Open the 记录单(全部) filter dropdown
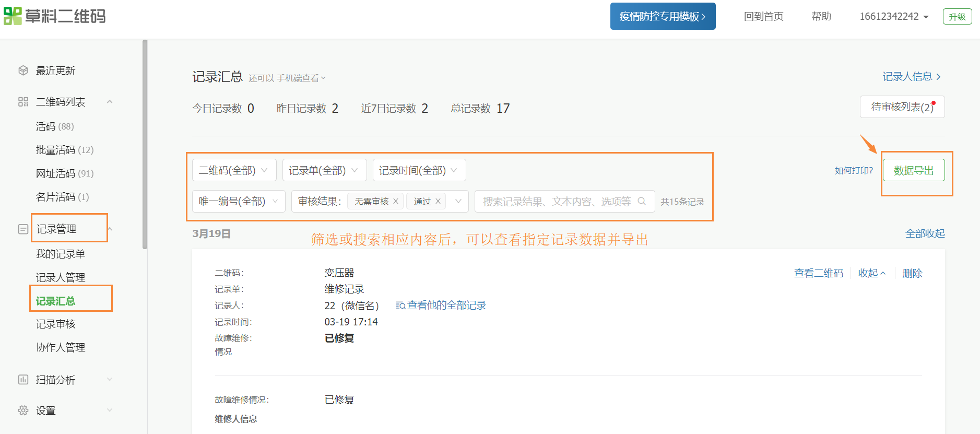This screenshot has width=980, height=434. click(324, 170)
